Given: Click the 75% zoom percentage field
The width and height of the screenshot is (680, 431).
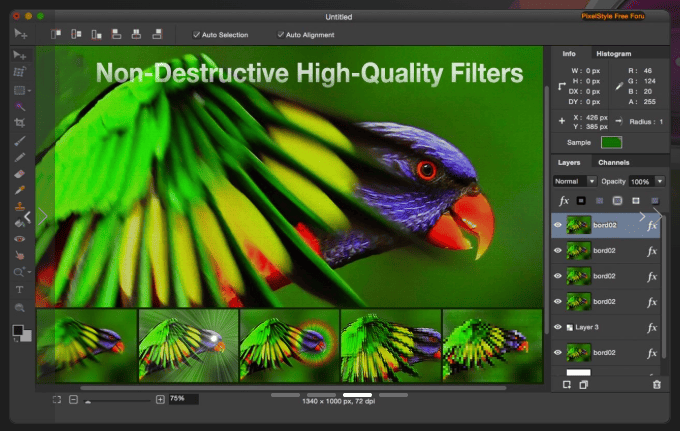Looking at the screenshot, I should (183, 398).
